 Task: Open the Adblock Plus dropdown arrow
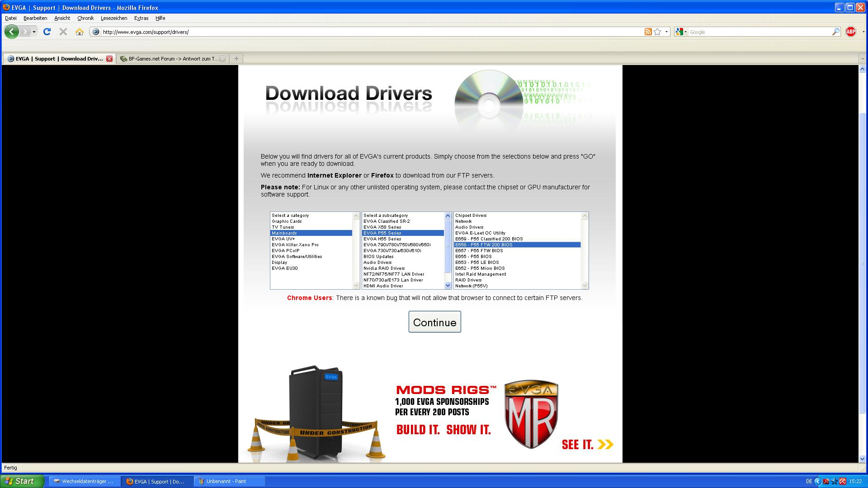[x=863, y=32]
